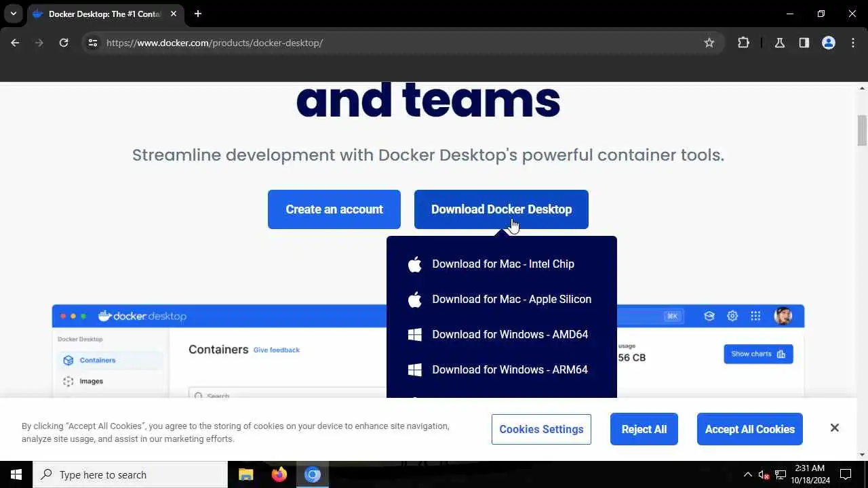This screenshot has height=488, width=868.
Task: Bookmark this page with the star icon
Action: [709, 43]
